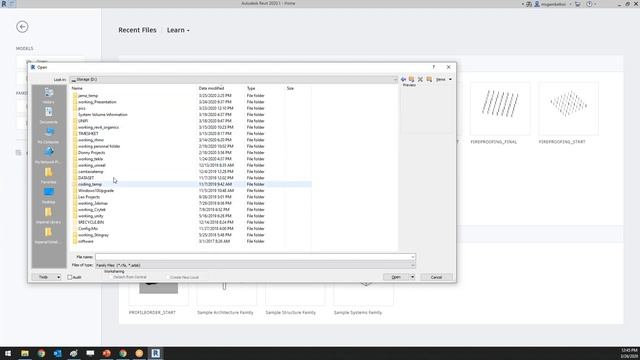Click the help icon in Revit title bar
Screen dimensions: 640x360
click(x=589, y=4)
